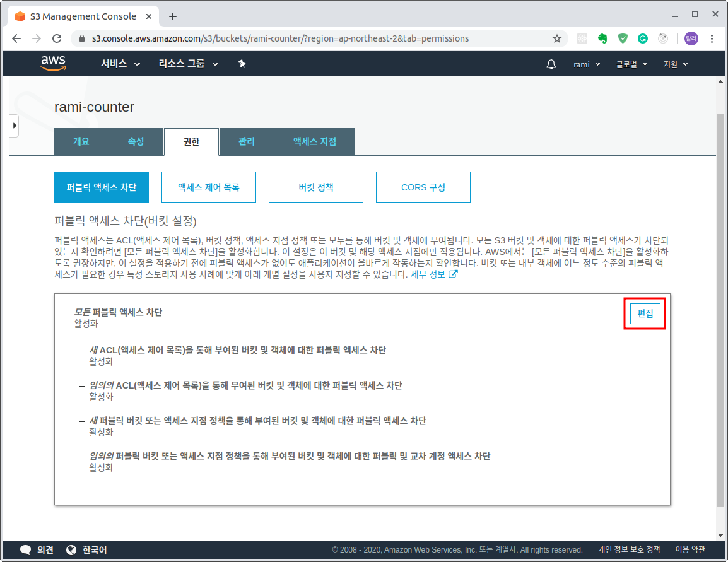This screenshot has width=728, height=562.
Task: Click the circular extension icon beside Grammarly
Action: tap(663, 38)
